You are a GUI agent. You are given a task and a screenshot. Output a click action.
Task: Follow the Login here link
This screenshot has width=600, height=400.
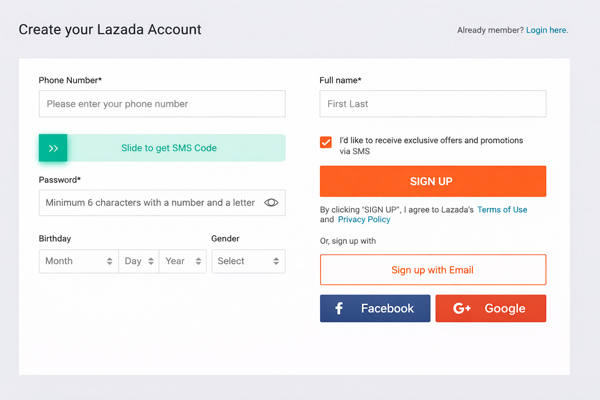point(547,30)
